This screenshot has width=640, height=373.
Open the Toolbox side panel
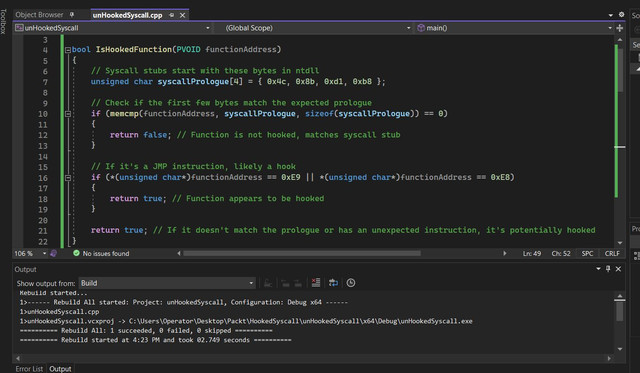pos(3,22)
